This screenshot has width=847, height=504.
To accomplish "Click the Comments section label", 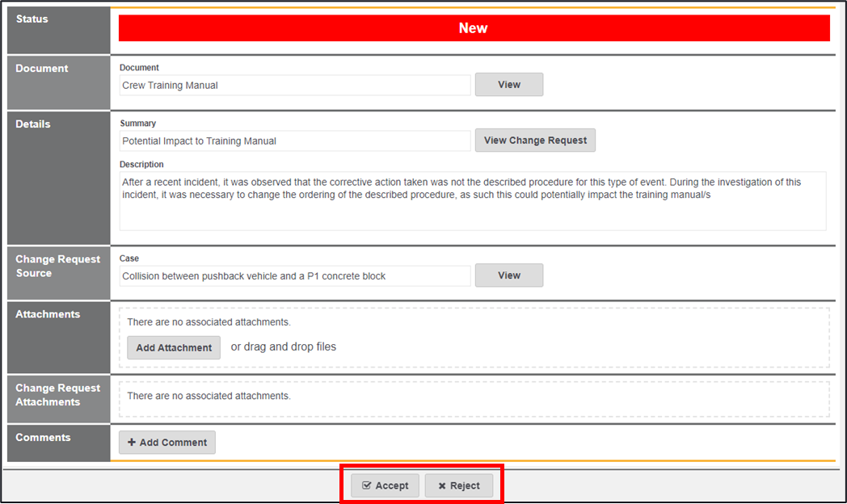I will click(x=43, y=438).
